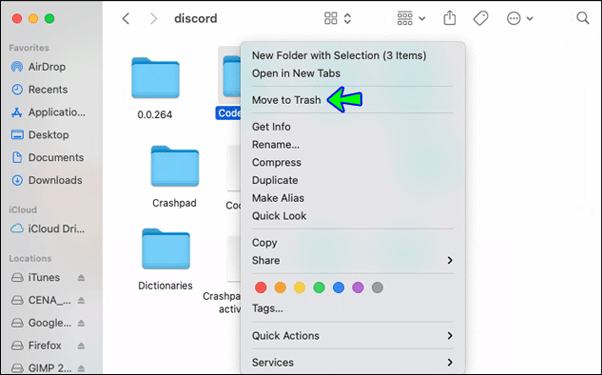Choose Get Info from context menu
The width and height of the screenshot is (602, 375).
click(x=271, y=127)
